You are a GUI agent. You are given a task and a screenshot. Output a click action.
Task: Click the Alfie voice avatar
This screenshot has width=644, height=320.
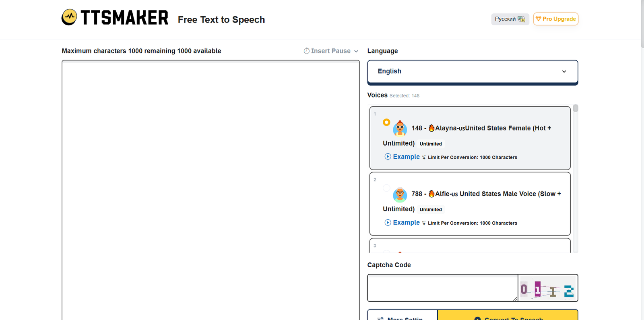click(400, 194)
